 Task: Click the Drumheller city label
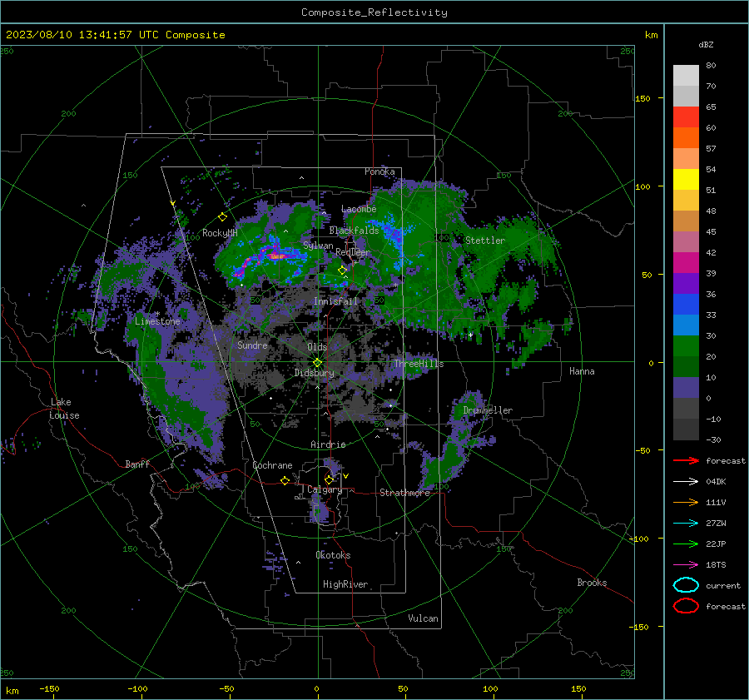487,410
